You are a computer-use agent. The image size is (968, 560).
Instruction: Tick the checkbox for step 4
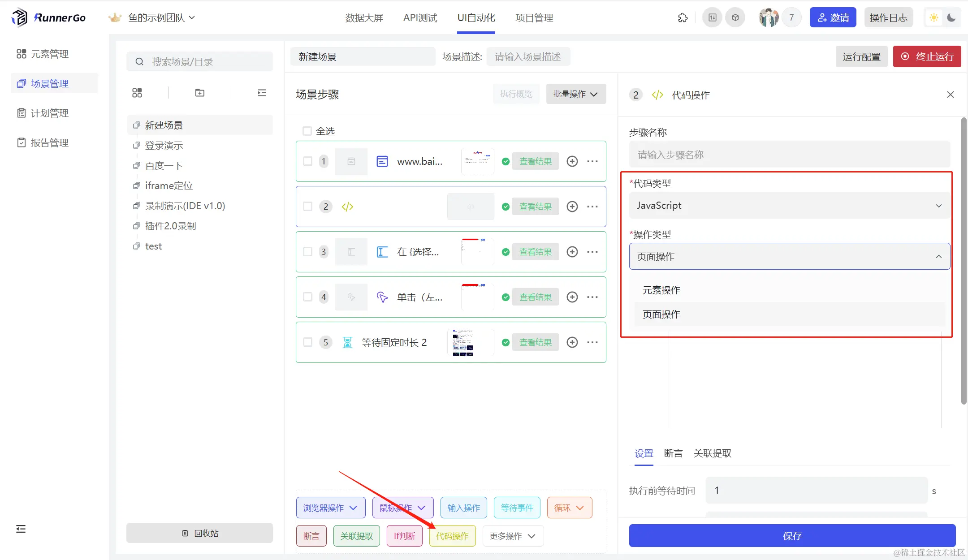point(308,297)
